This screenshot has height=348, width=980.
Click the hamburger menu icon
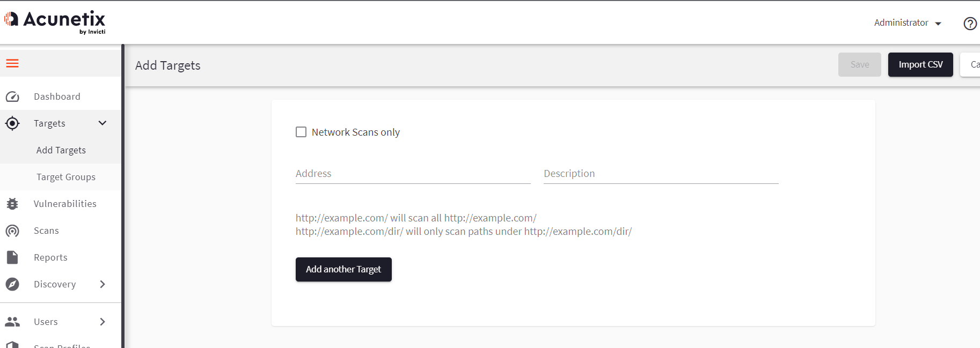click(12, 63)
